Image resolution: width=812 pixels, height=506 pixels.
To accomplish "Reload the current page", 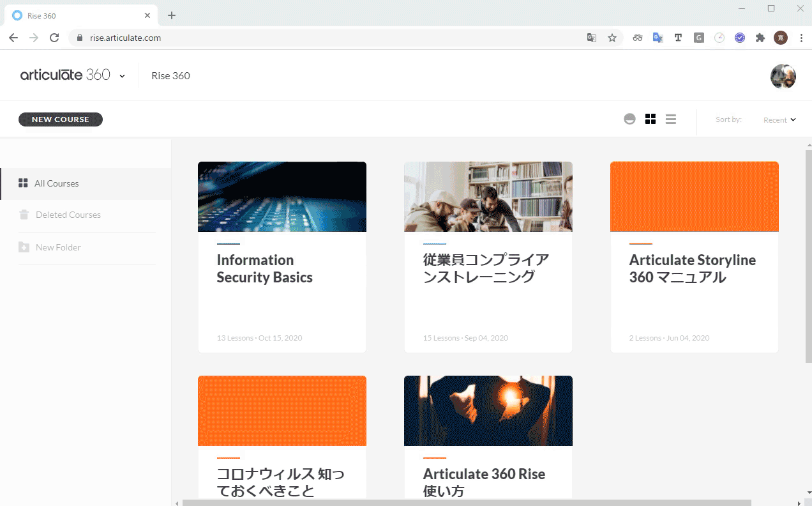I will [54, 38].
